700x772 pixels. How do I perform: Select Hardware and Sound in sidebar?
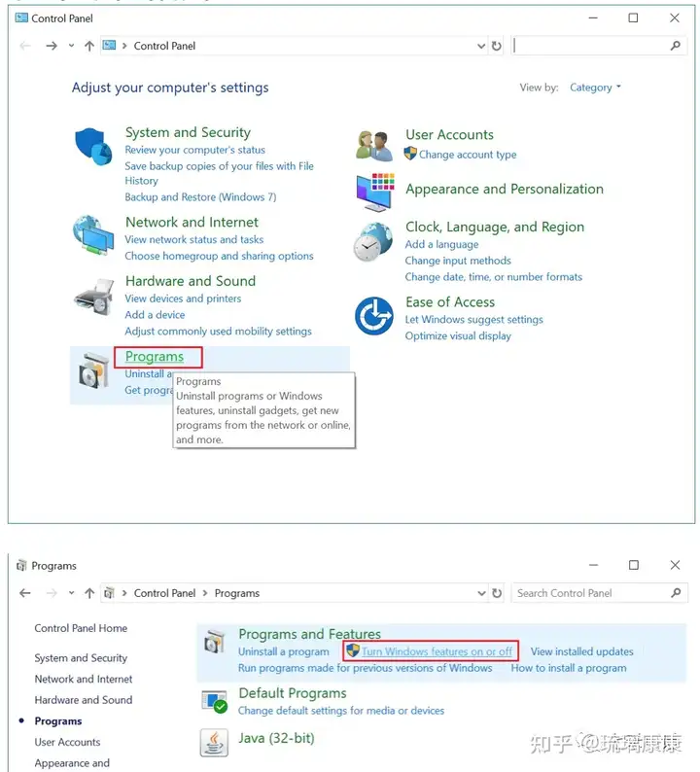(84, 700)
